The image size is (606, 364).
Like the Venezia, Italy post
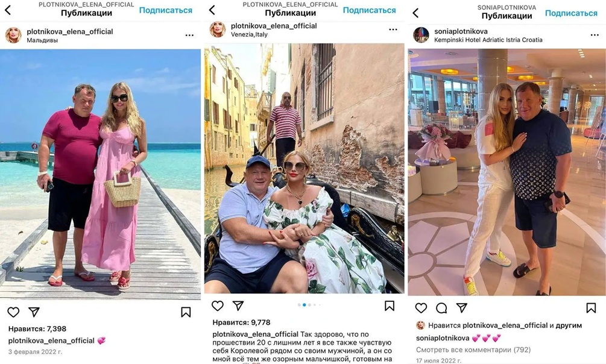coord(218,306)
